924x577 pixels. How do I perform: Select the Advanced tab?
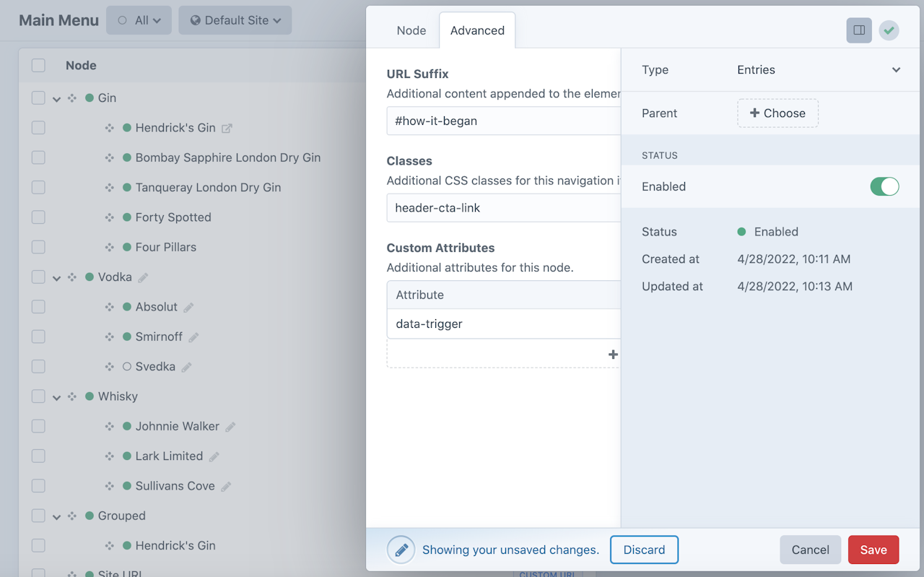(x=477, y=30)
